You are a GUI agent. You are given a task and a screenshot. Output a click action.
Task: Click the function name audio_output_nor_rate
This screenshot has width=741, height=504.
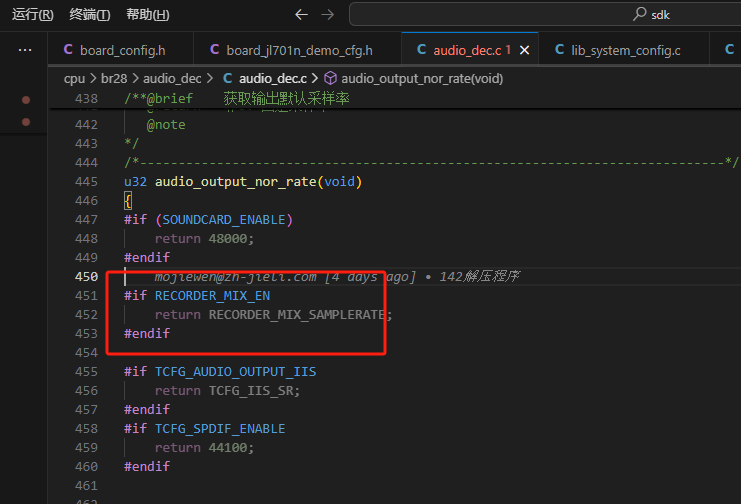tap(235, 182)
